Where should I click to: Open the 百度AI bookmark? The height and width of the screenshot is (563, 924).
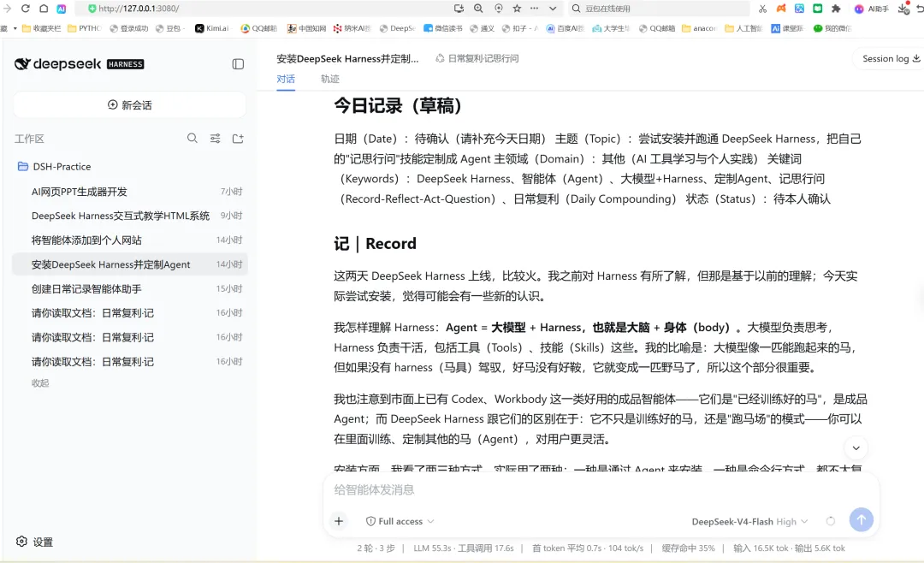566,28
